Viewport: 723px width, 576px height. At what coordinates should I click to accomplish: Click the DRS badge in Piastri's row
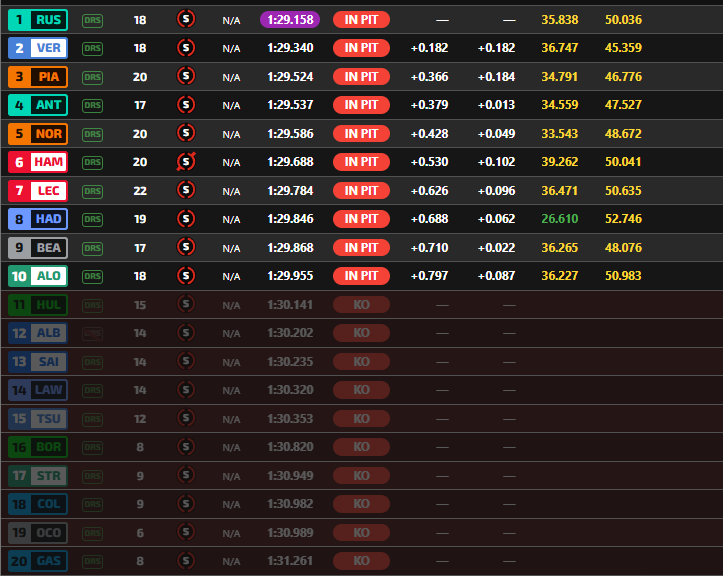tap(93, 77)
